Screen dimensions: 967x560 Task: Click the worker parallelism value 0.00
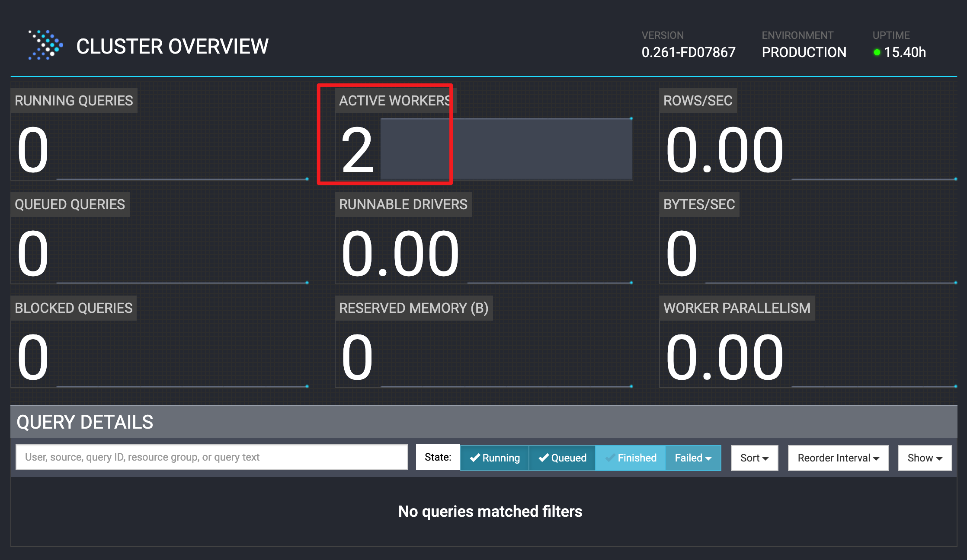pos(725,357)
